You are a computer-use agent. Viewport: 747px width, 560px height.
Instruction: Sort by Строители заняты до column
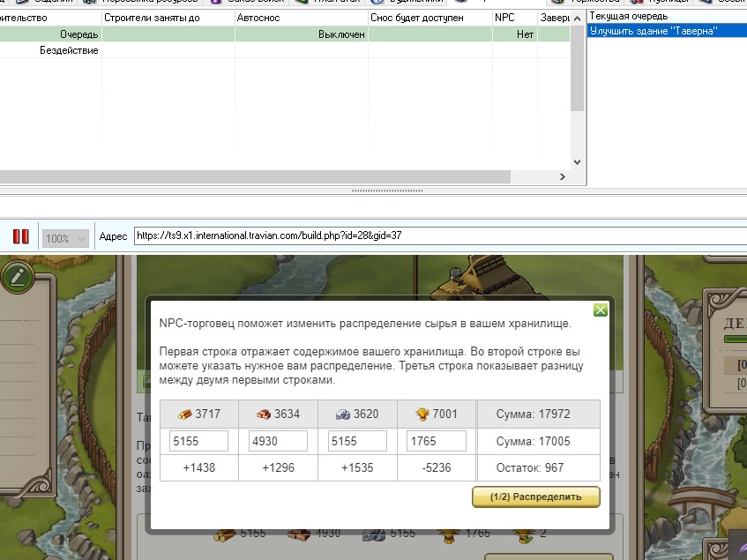pos(168,19)
